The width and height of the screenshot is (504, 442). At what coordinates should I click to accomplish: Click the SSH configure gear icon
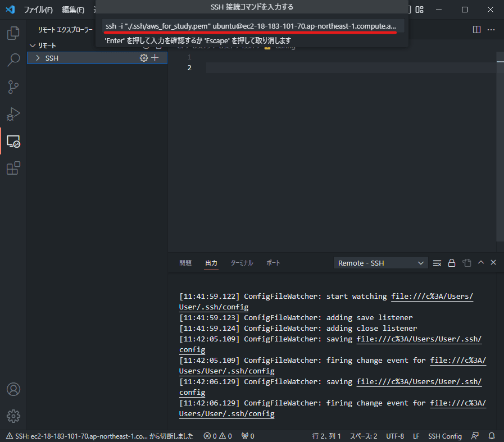coord(143,58)
